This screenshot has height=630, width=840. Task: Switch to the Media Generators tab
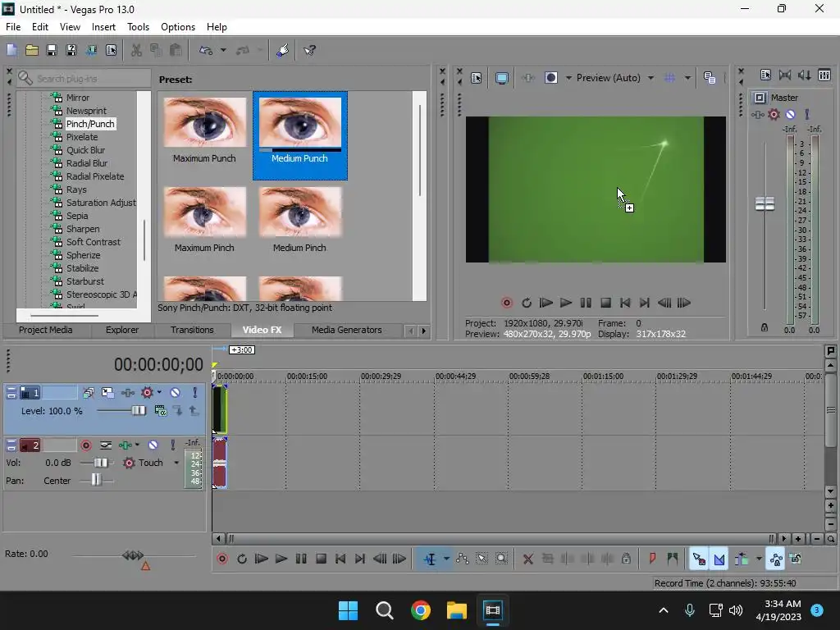[347, 330]
